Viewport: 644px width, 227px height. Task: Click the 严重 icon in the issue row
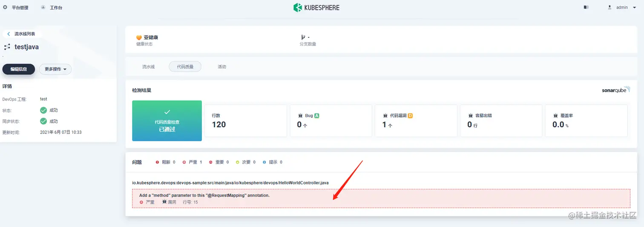141,202
